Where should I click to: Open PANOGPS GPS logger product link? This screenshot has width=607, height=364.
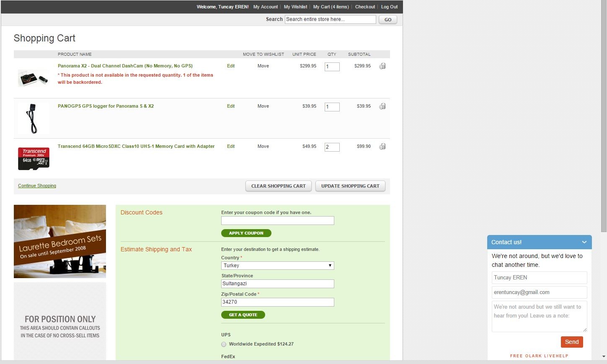(x=106, y=106)
